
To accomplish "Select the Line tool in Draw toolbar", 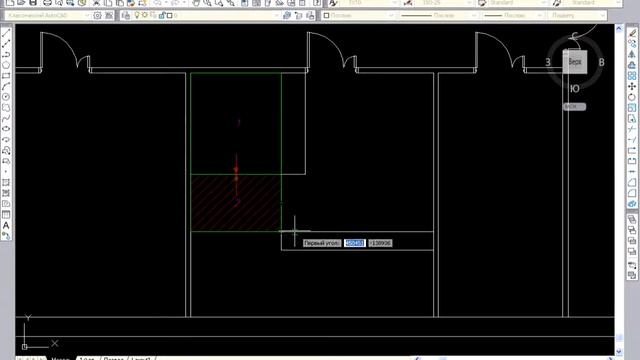I will [x=6, y=33].
